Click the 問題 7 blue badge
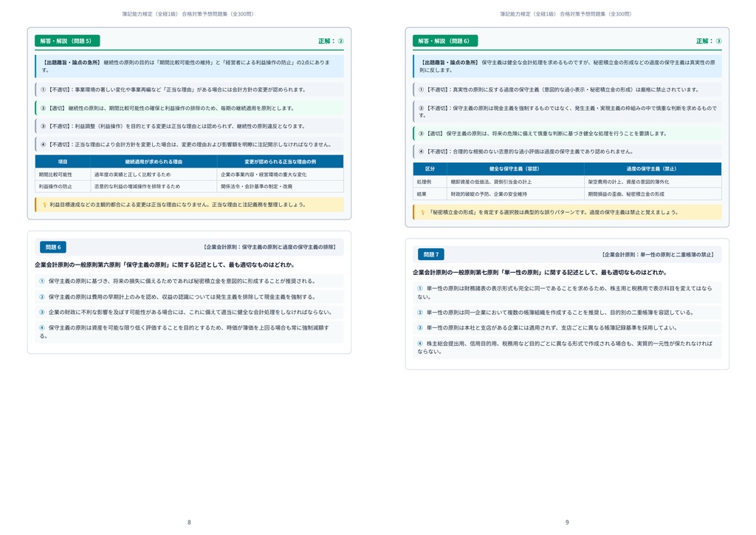This screenshot has height=535, width=756. tap(431, 254)
